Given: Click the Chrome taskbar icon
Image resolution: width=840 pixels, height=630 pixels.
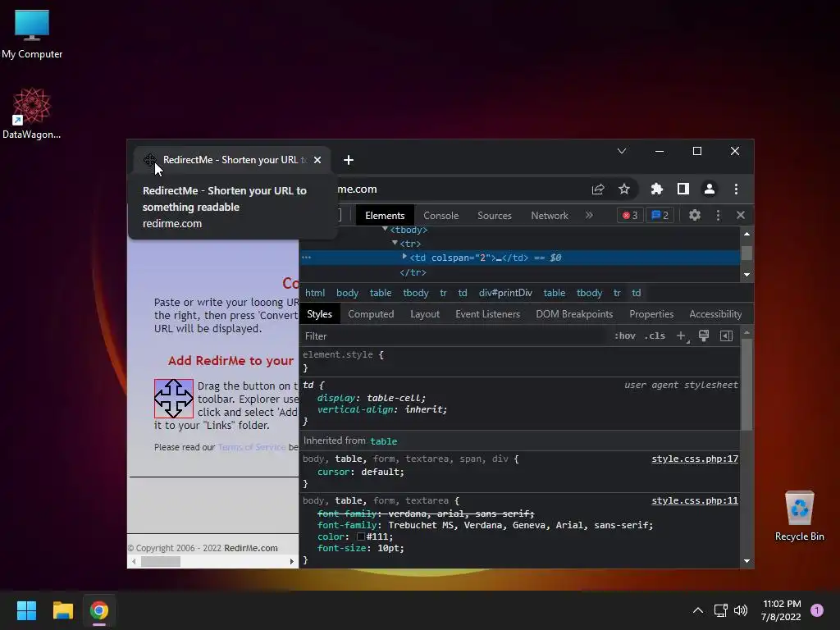Looking at the screenshot, I should pyautogui.click(x=99, y=610).
